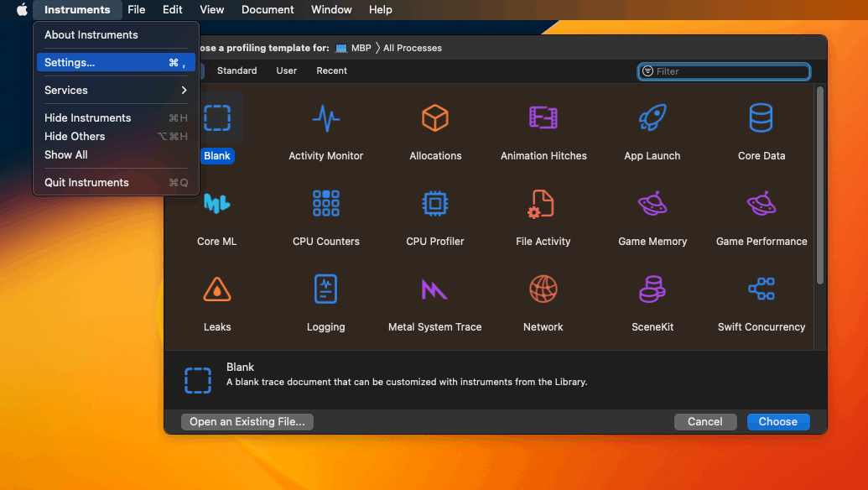The width and height of the screenshot is (868, 490).
Task: Pick the CPU Profiler chip icon
Action: (435, 203)
